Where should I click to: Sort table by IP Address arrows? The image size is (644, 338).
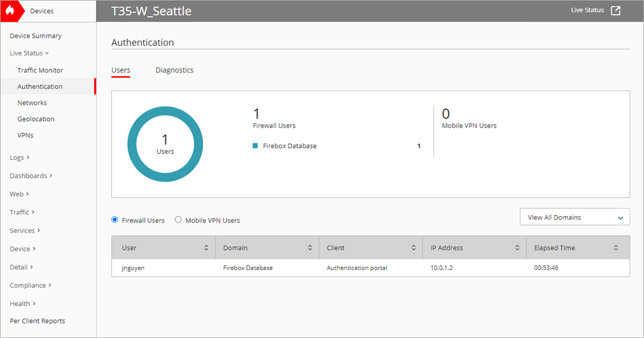[x=517, y=248]
